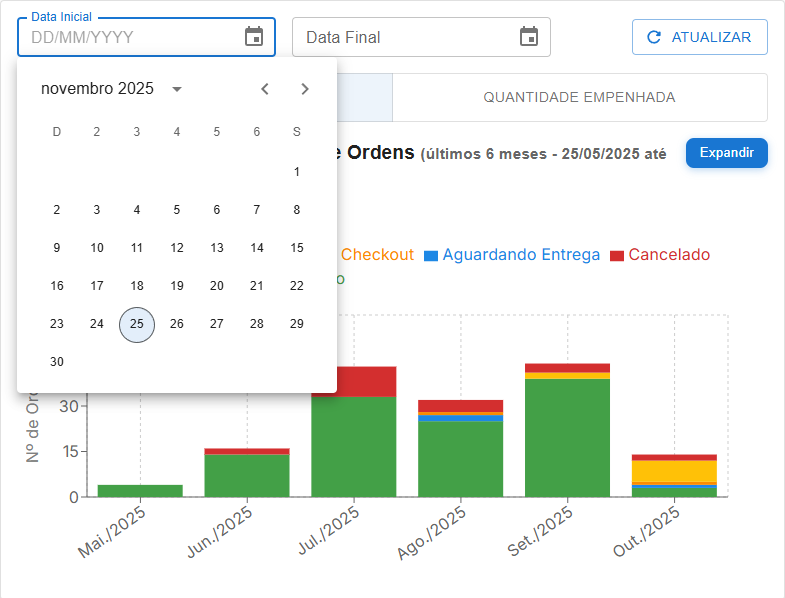The height and width of the screenshot is (598, 785).
Task: Click the novembro 2025 month label
Action: coord(97,89)
